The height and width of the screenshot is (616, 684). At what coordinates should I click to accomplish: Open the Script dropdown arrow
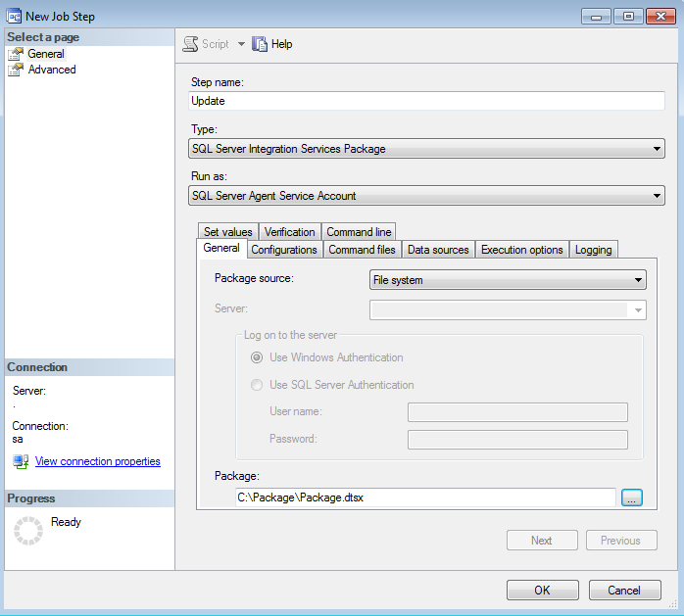coord(241,44)
